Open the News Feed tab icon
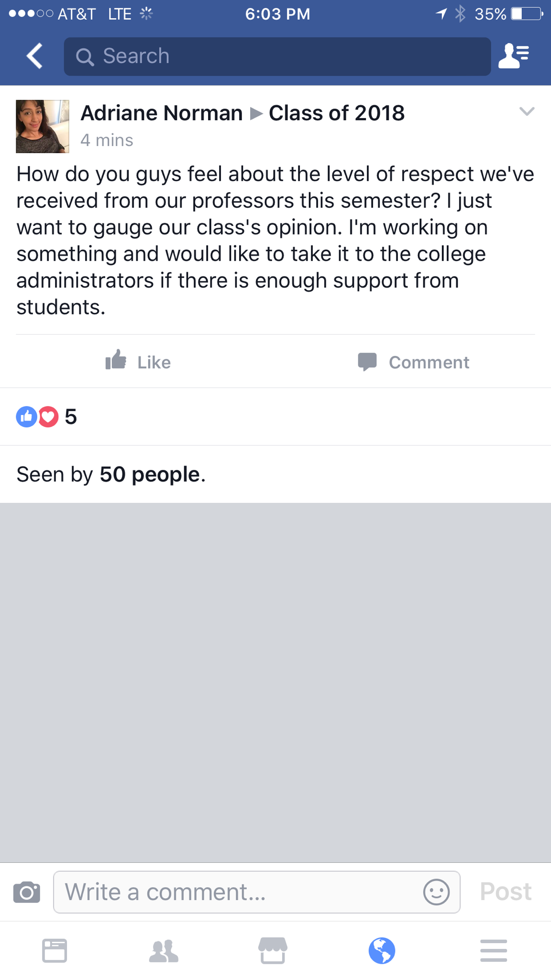The width and height of the screenshot is (551, 980). click(55, 950)
